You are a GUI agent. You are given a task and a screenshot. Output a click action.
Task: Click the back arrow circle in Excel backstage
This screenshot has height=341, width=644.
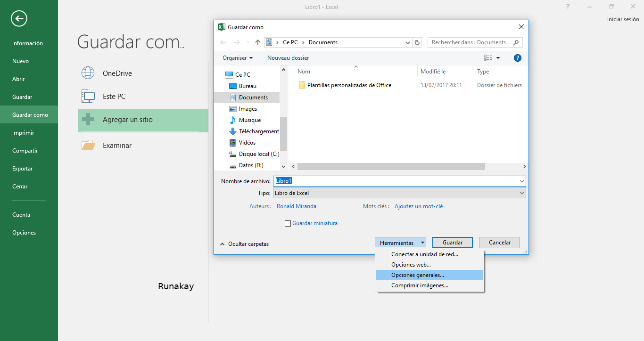pos(19,18)
